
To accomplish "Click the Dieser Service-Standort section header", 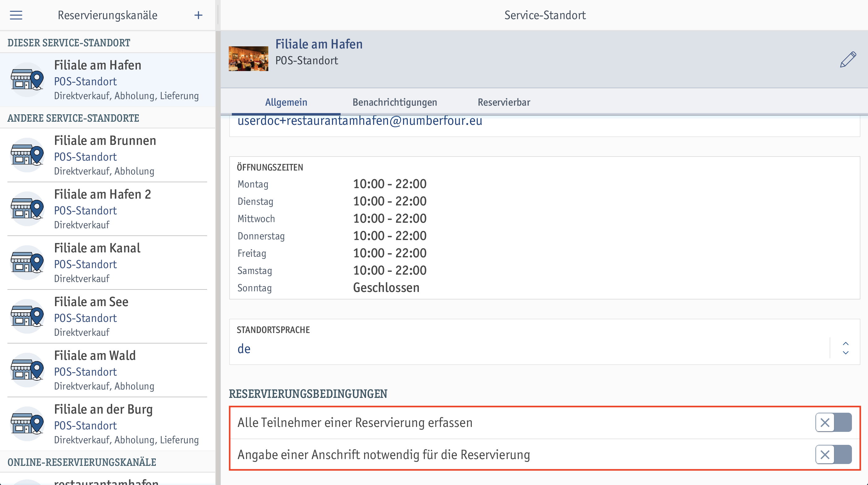I will coord(69,43).
